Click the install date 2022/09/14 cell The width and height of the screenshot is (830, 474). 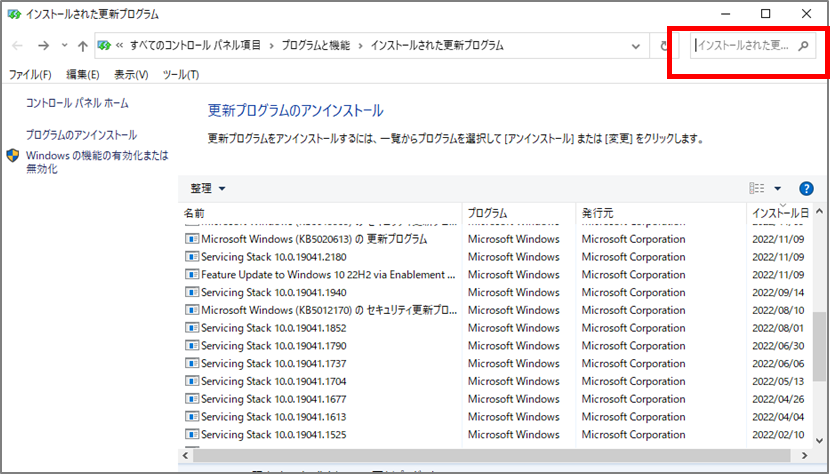click(x=778, y=292)
